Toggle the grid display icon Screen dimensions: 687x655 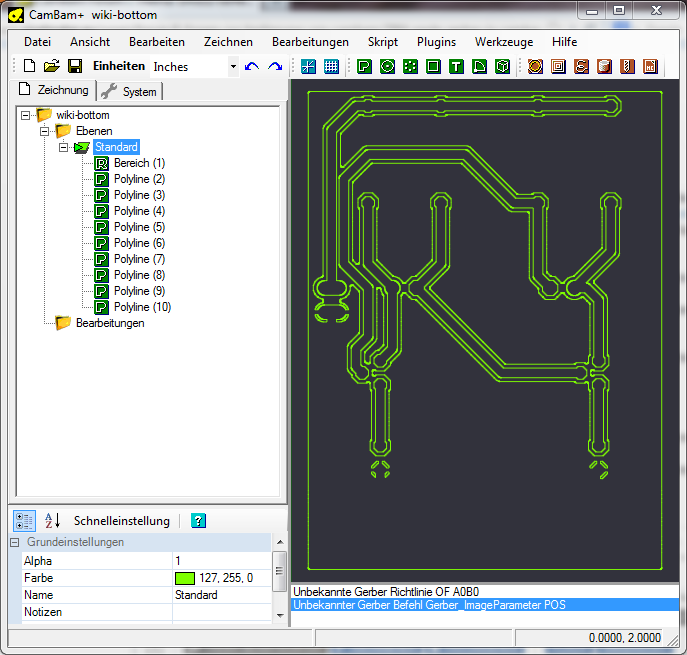(x=331, y=66)
